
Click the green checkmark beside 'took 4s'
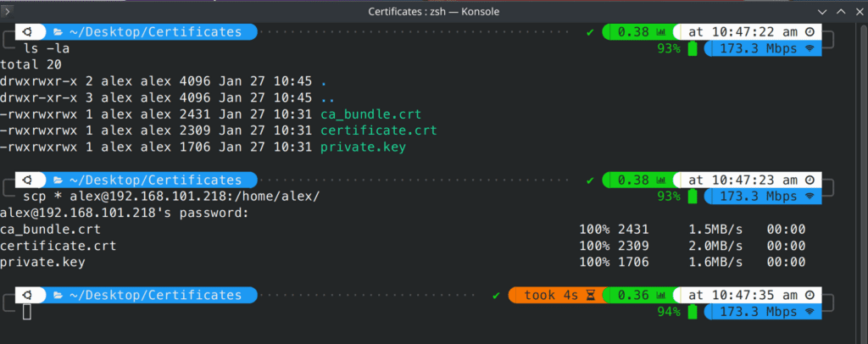497,296
